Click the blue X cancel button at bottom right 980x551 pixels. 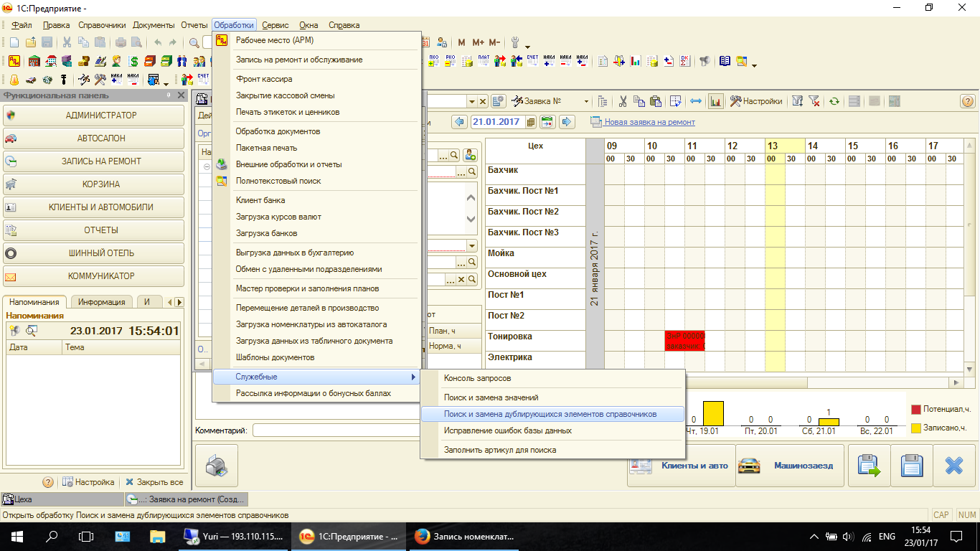pyautogui.click(x=954, y=466)
